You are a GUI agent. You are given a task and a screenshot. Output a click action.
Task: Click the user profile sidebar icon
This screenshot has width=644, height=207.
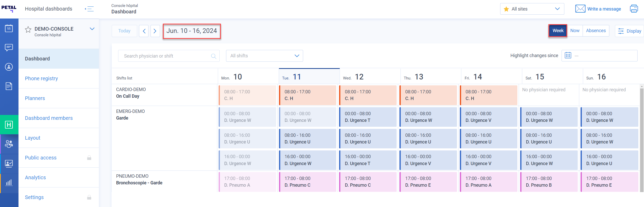point(9,67)
